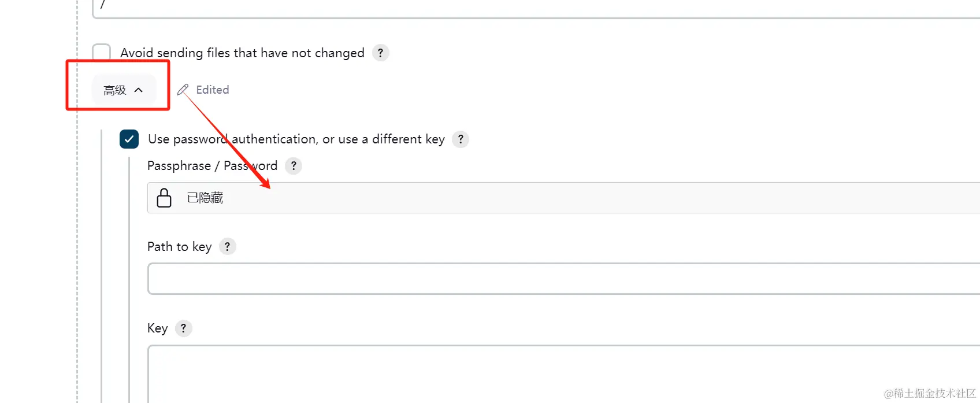The height and width of the screenshot is (403, 980).
Task: Click the Path to key label
Action: coord(179,247)
